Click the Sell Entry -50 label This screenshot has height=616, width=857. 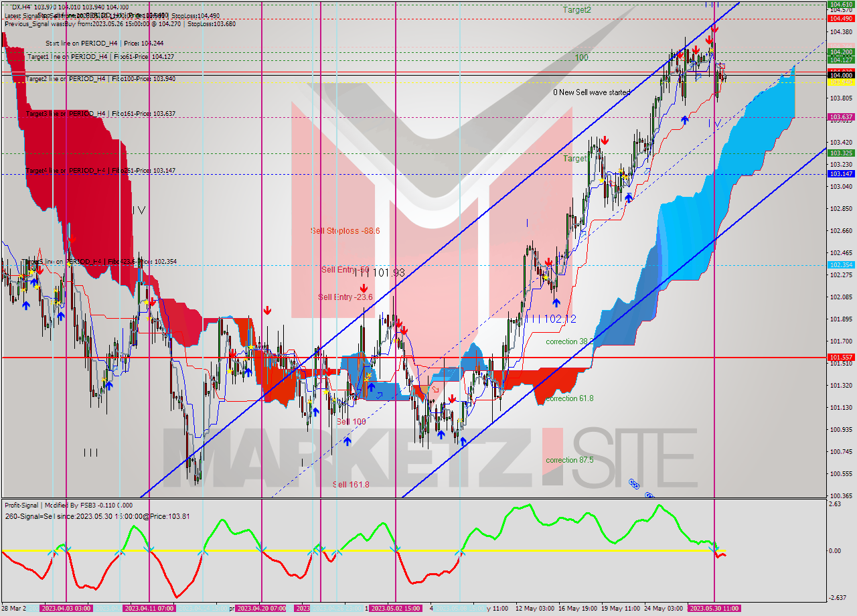point(345,270)
